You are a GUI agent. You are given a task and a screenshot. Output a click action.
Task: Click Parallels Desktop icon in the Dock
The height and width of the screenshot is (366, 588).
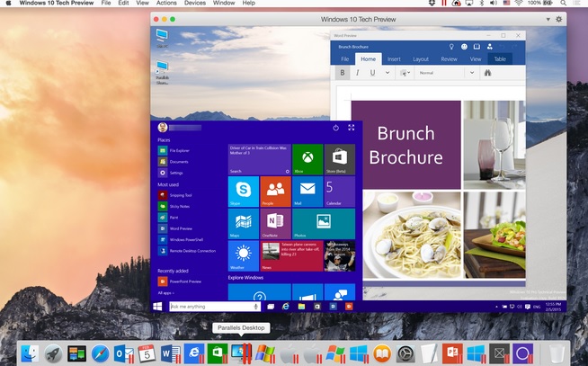[x=241, y=353]
